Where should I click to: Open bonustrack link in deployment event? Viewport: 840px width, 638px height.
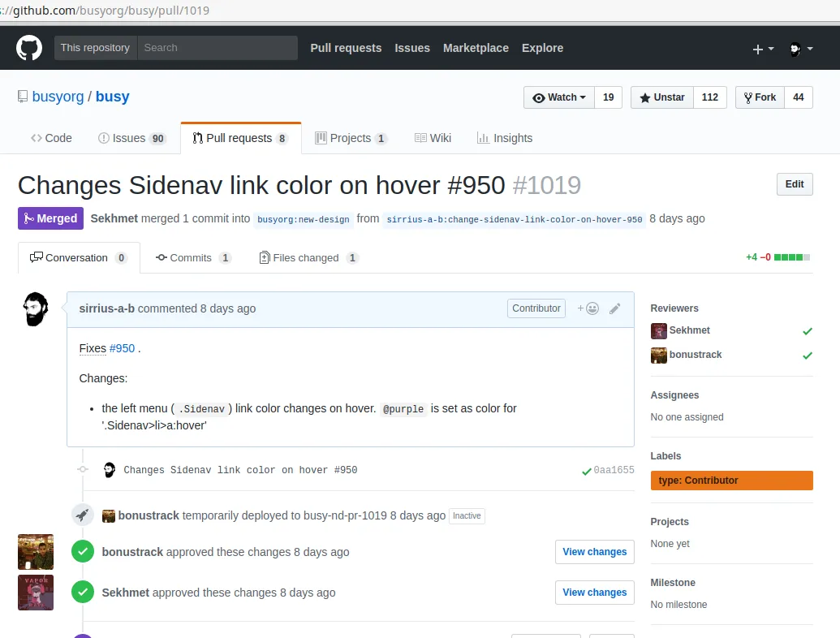[149, 515]
